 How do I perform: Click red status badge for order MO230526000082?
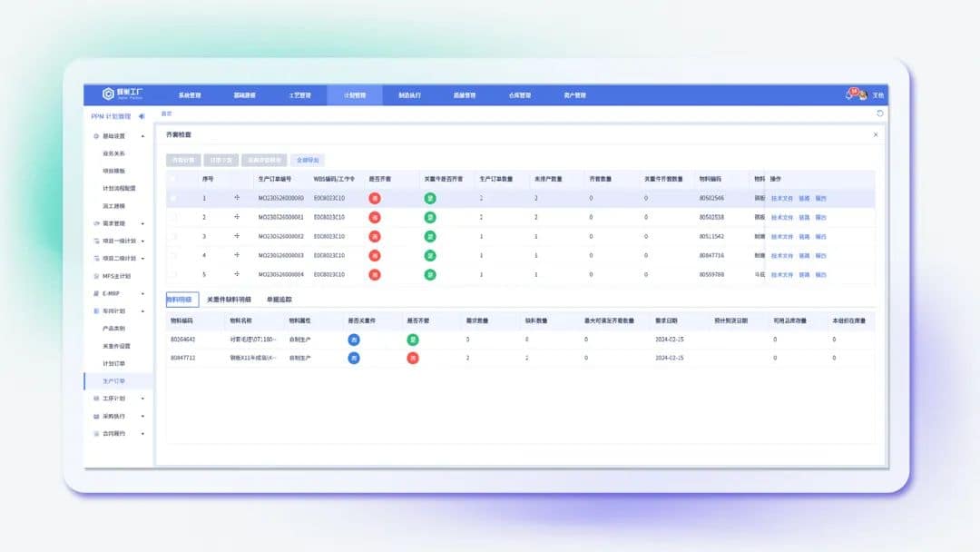(375, 236)
